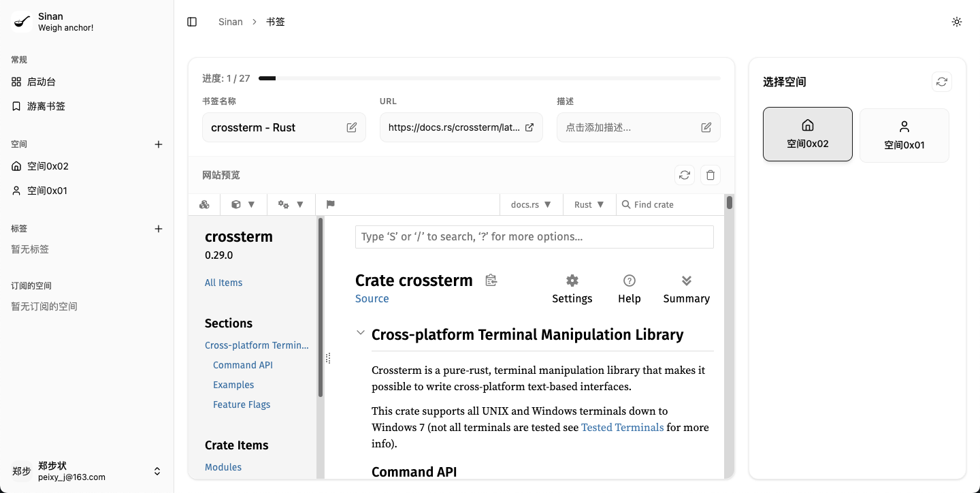This screenshot has height=493, width=980.
Task: Open the platform gears dropdown menu
Action: pyautogui.click(x=291, y=204)
